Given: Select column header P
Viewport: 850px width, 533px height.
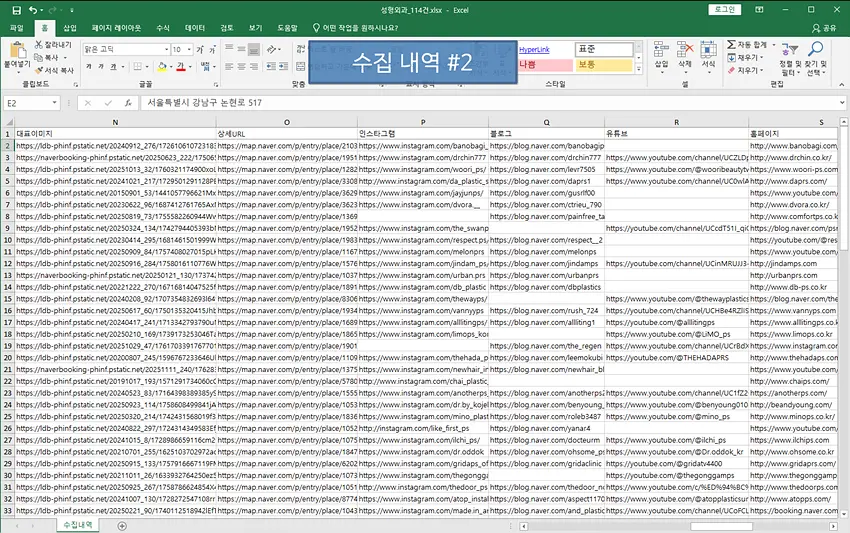Looking at the screenshot, I should 423,123.
